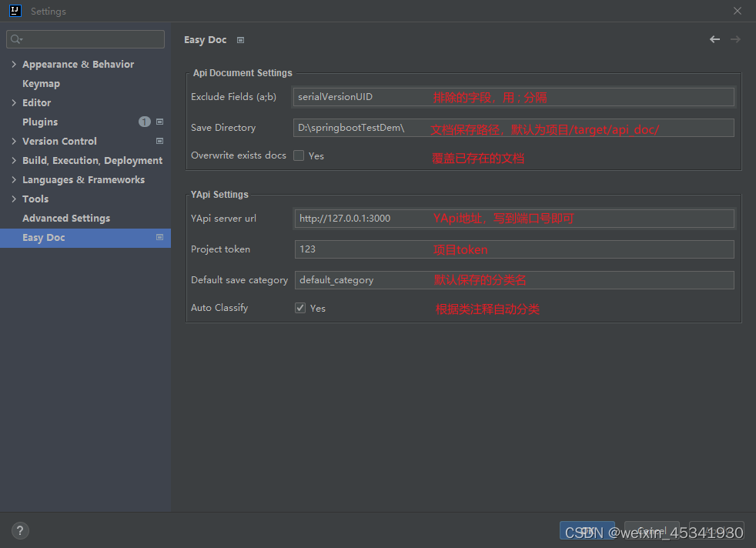Expand the Tools node
This screenshot has height=548, width=756.
point(14,199)
